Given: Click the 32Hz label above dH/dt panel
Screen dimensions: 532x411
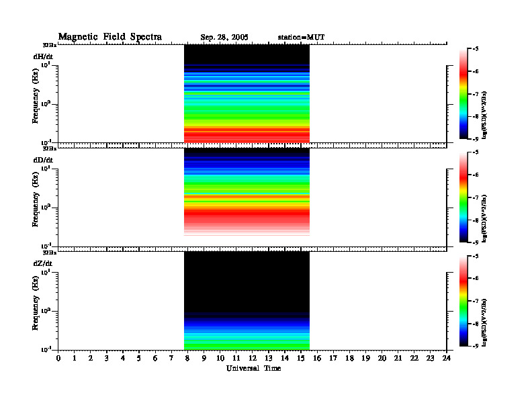Looking at the screenshot, I should 49,45.
